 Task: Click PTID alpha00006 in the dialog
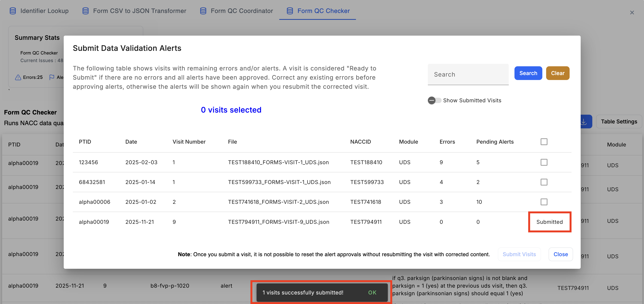point(94,202)
